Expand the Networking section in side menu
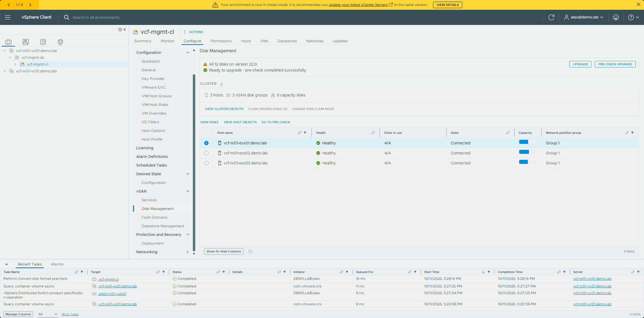This screenshot has width=644, height=318. 187,252
